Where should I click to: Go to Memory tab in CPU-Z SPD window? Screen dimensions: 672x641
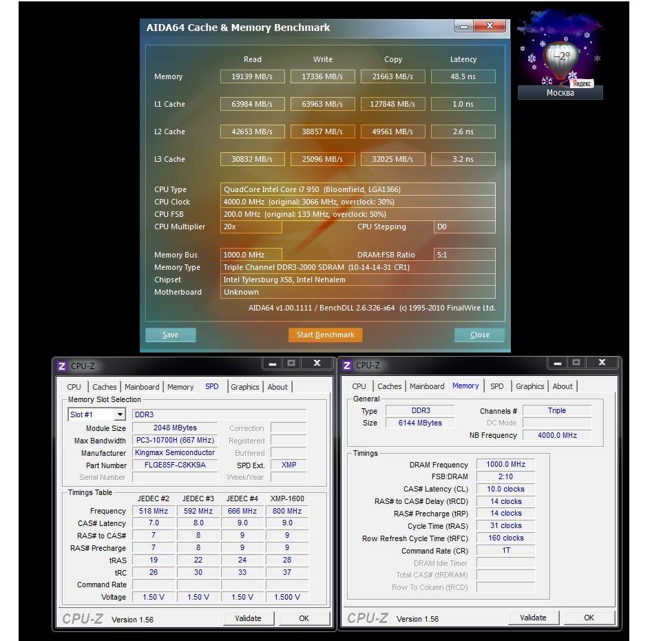coord(180,387)
